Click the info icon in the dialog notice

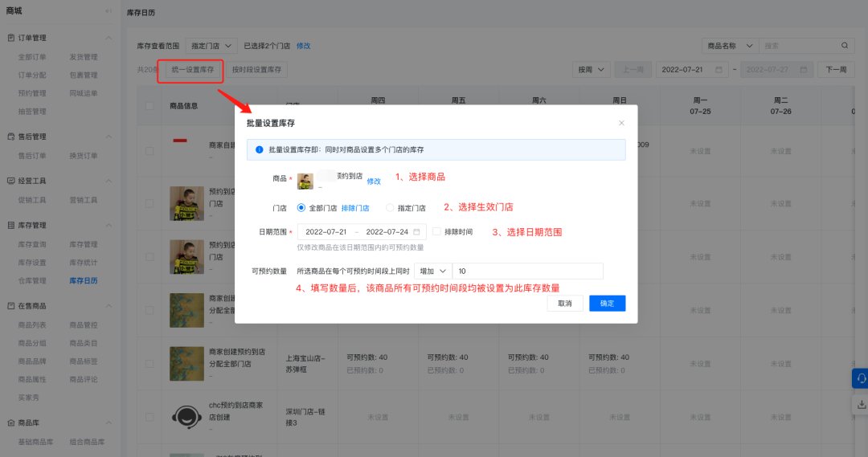[259, 150]
